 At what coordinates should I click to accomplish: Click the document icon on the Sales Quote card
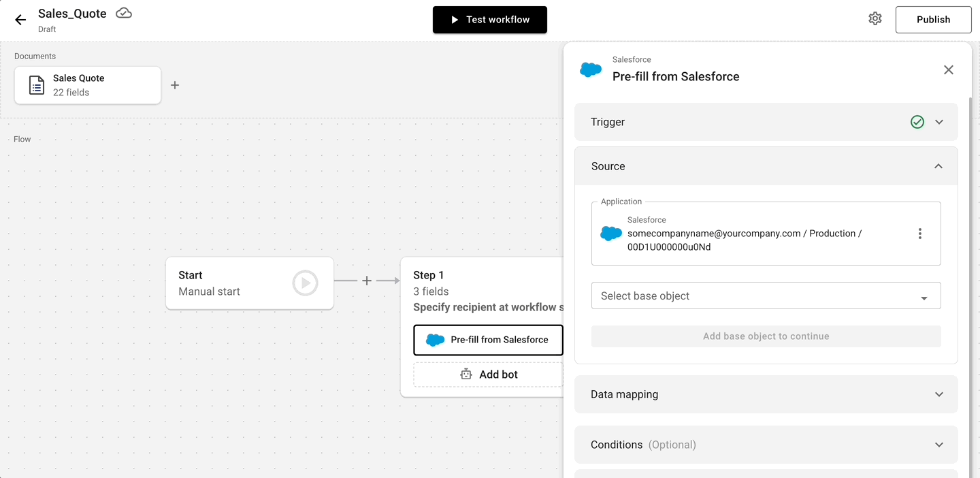tap(35, 84)
